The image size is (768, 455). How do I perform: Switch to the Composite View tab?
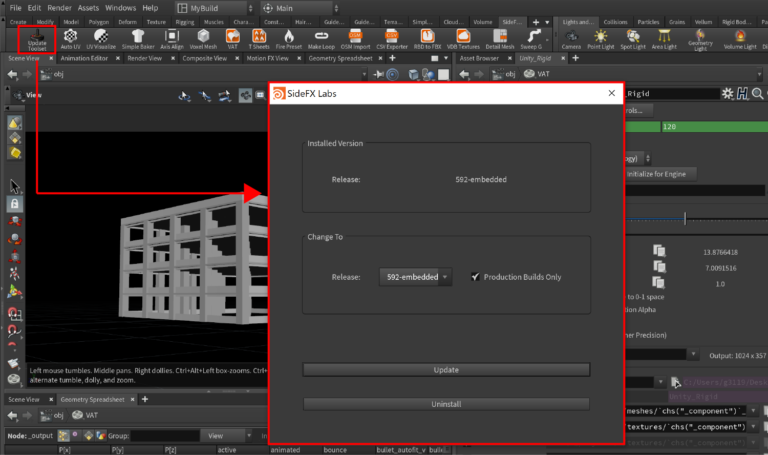204,58
